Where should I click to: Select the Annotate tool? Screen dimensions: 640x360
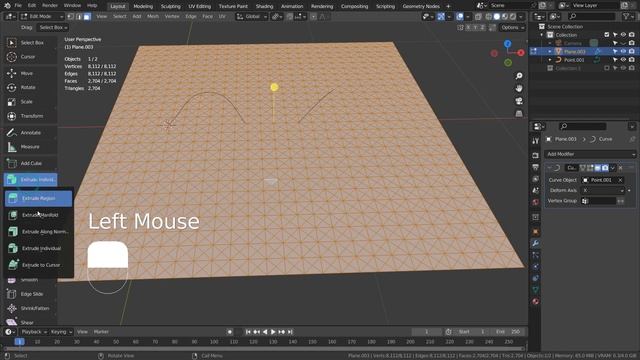(31, 133)
